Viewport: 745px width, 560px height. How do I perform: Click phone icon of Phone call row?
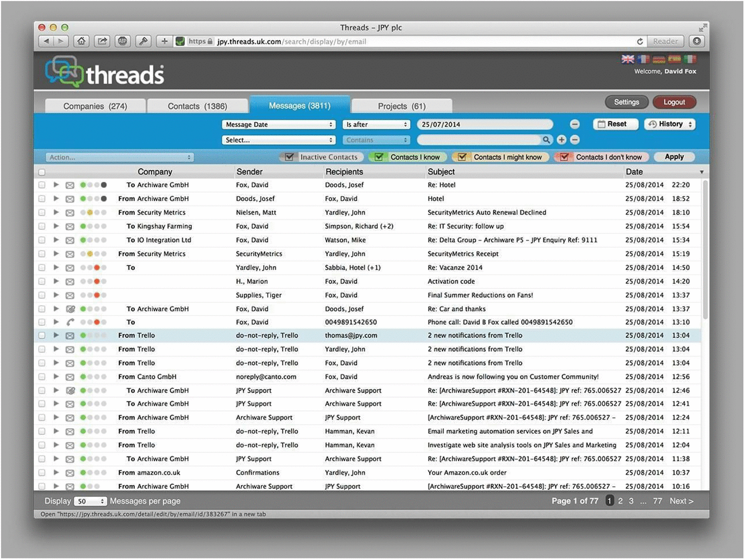click(x=70, y=322)
